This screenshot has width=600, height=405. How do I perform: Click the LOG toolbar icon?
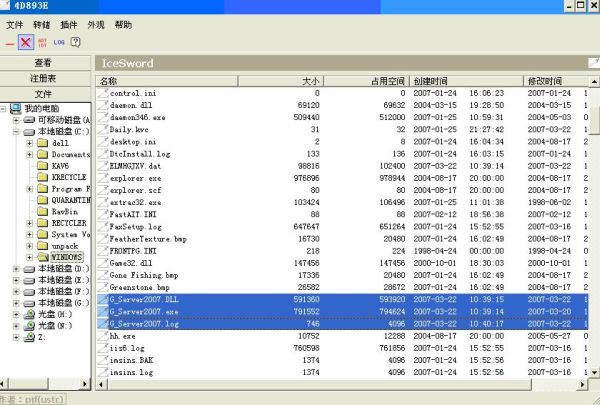[x=59, y=42]
